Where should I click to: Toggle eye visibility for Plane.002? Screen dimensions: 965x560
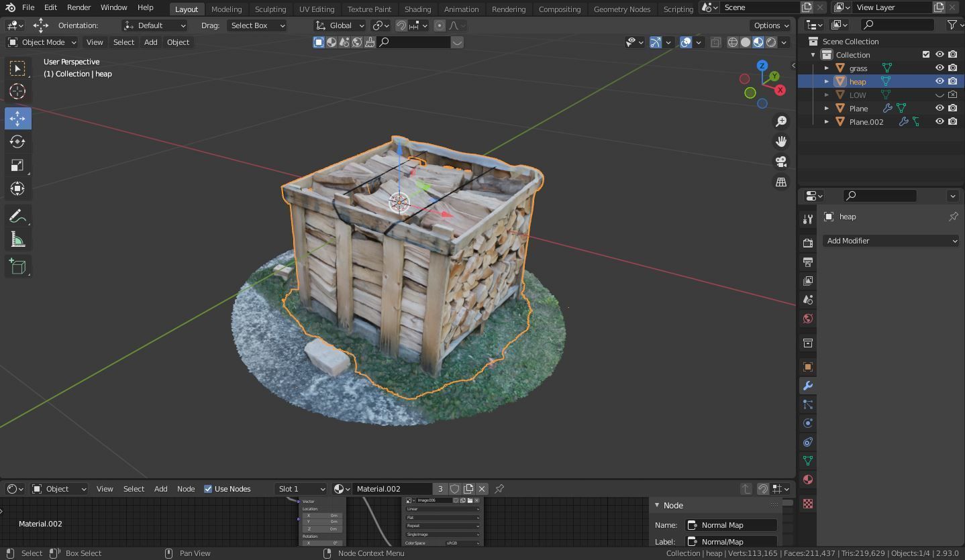tap(939, 121)
